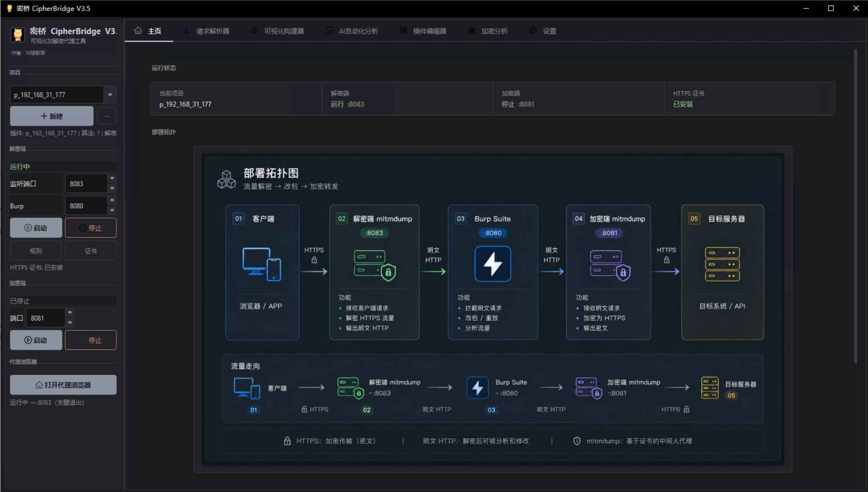Click the lock under HTTPS between cards 01 and 02
This screenshot has width=868, height=492.
pos(314,260)
